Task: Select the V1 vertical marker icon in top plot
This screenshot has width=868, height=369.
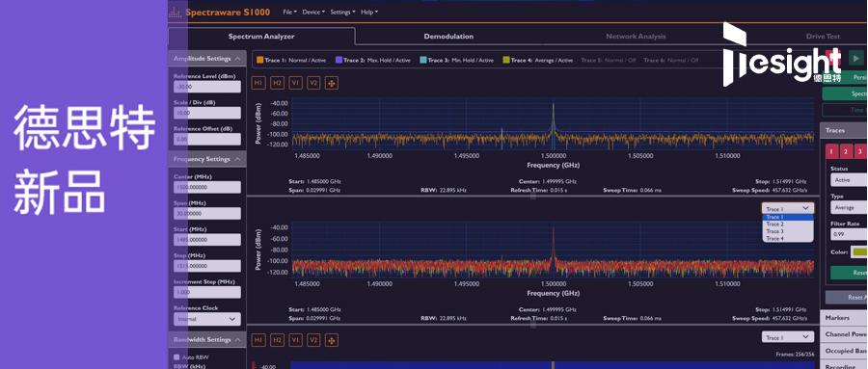Action: pos(296,83)
